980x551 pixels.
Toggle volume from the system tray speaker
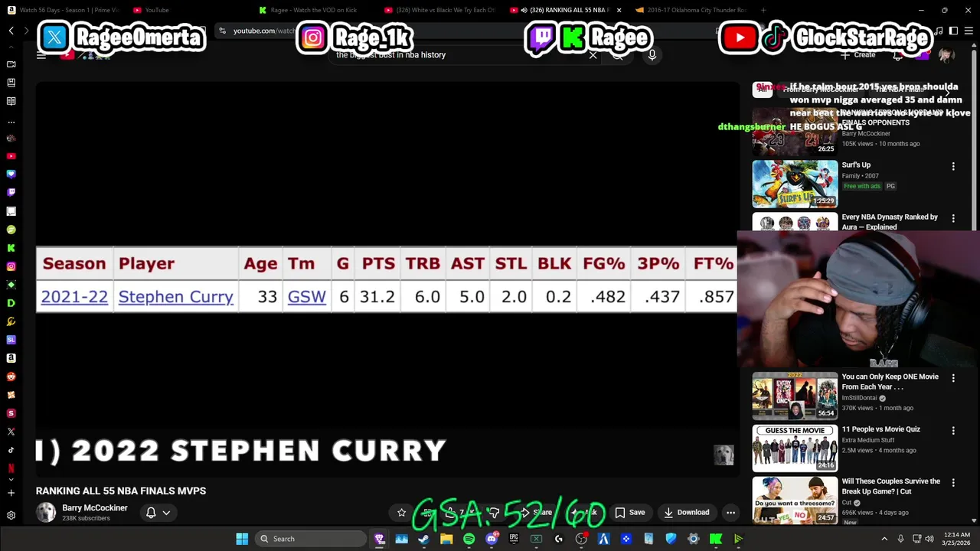click(929, 539)
